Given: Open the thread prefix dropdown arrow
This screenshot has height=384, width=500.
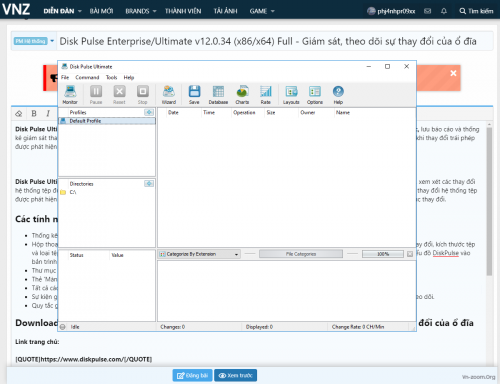Looking at the screenshot, I should pyautogui.click(x=52, y=41).
